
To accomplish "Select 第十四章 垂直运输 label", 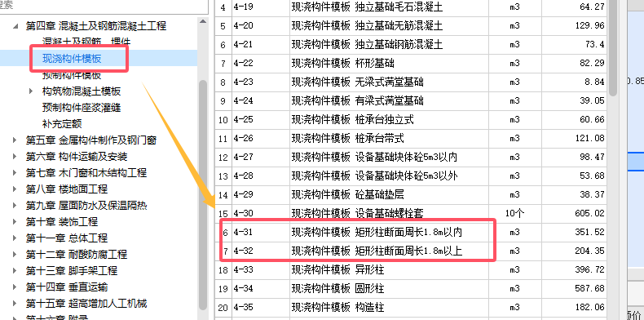I will pyautogui.click(x=67, y=287).
